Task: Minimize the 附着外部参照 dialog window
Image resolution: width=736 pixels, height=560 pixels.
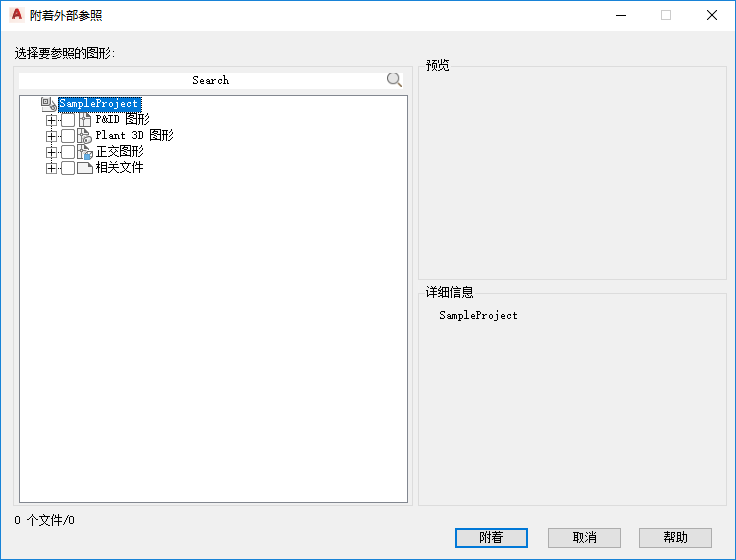Action: tap(621, 15)
